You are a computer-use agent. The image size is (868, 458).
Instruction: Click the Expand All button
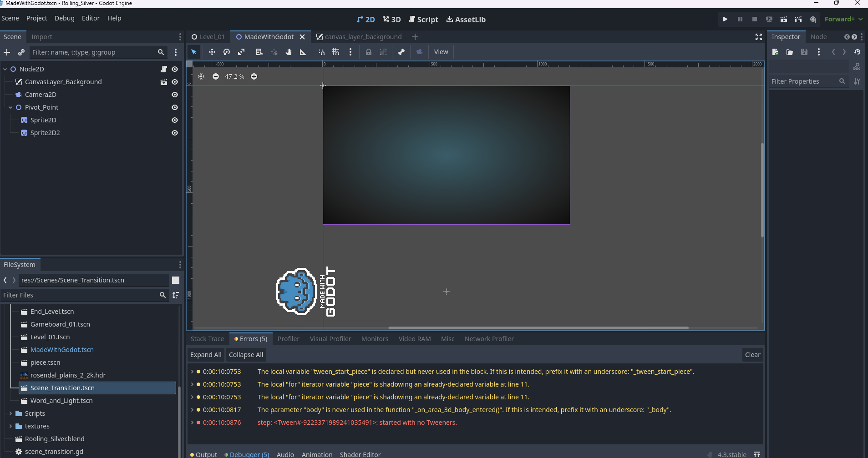(x=206, y=355)
